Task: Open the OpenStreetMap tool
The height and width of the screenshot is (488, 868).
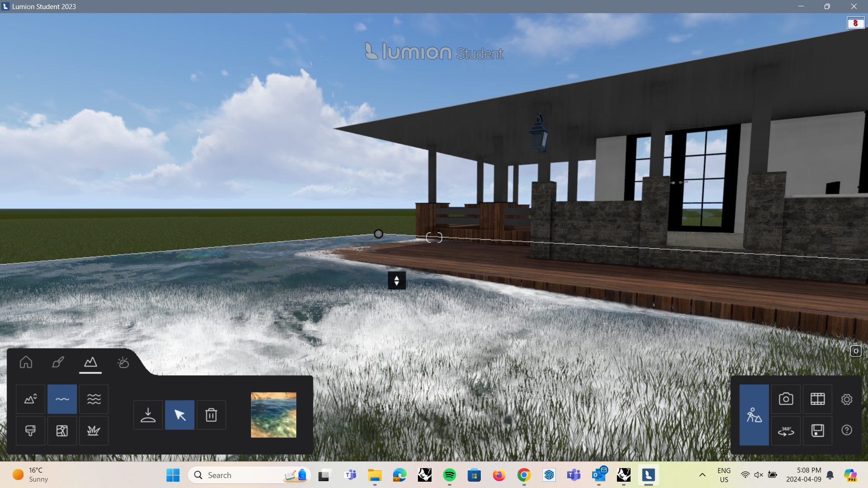Action: point(62,431)
